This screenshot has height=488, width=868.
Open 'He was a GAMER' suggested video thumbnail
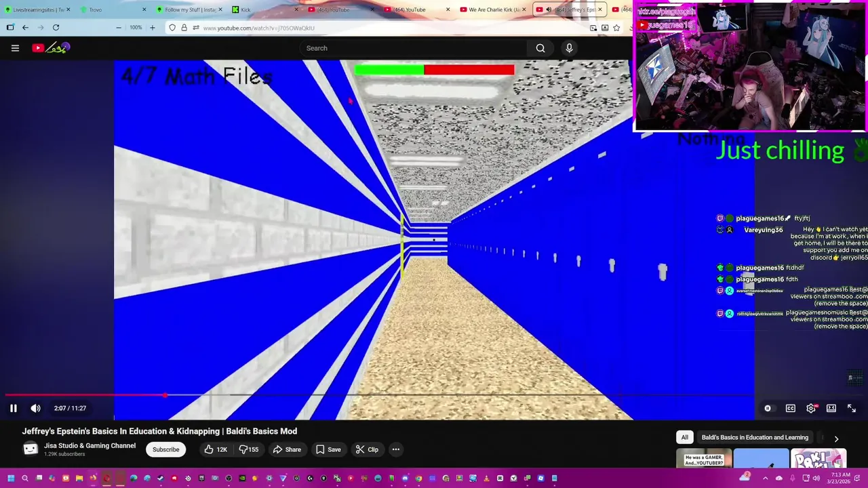704,458
